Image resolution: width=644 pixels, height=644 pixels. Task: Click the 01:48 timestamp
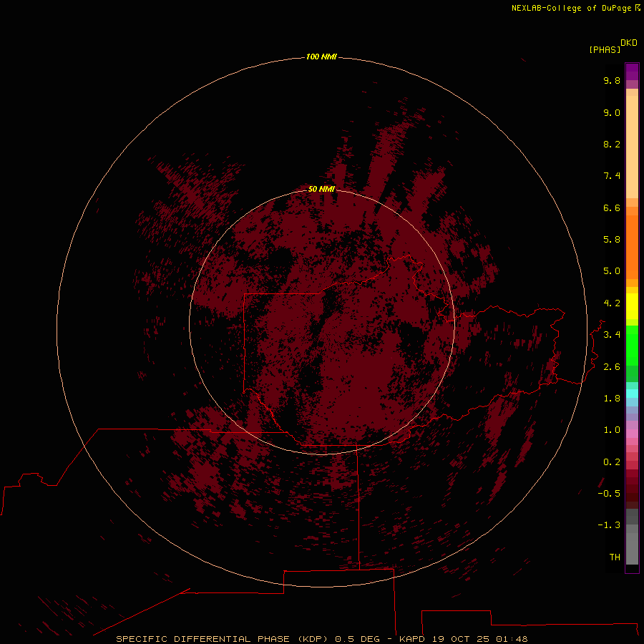pos(512,639)
